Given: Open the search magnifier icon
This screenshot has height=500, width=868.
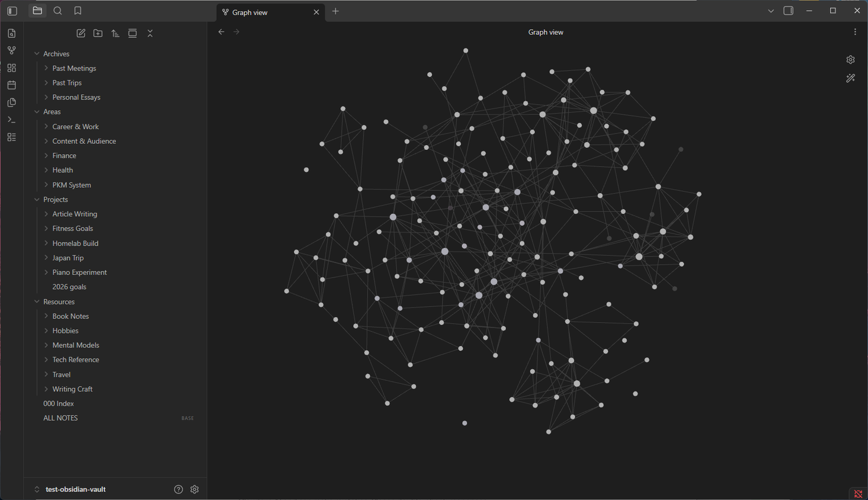Looking at the screenshot, I should 57,11.
